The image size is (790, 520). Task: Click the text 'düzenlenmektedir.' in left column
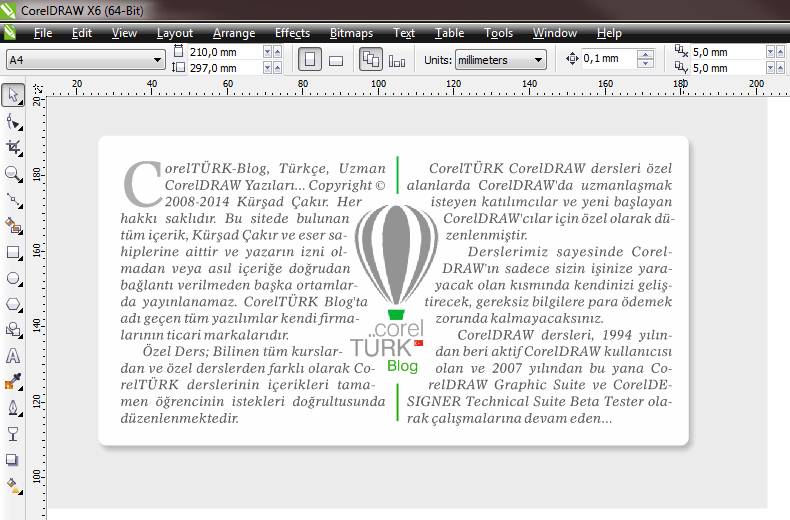tap(179, 418)
